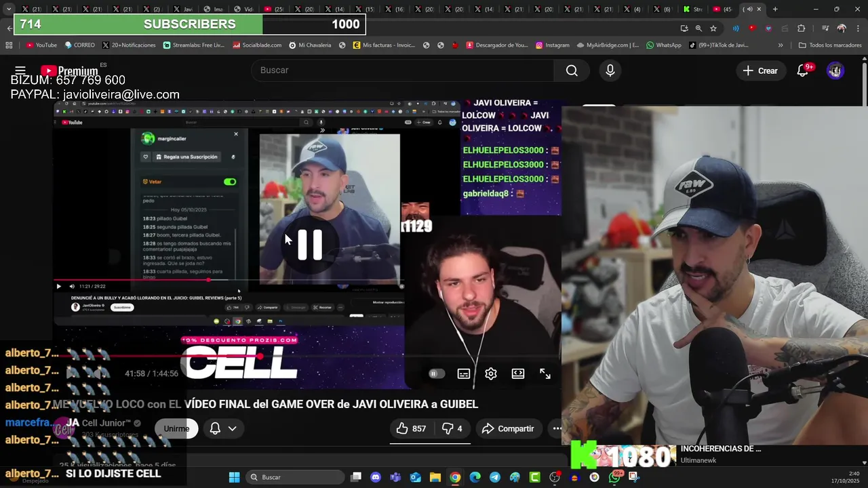
Task: Go to YouTube Premium home logo
Action: [x=68, y=70]
